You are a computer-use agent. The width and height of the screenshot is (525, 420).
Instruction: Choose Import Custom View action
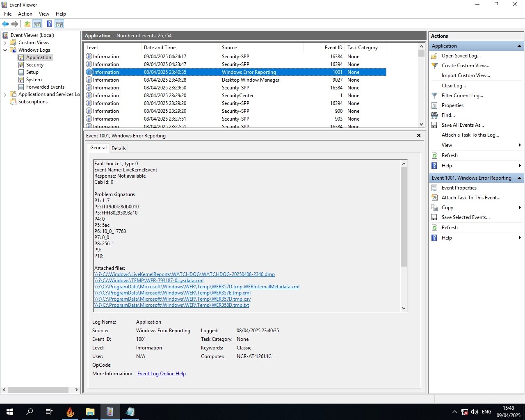[x=466, y=75]
